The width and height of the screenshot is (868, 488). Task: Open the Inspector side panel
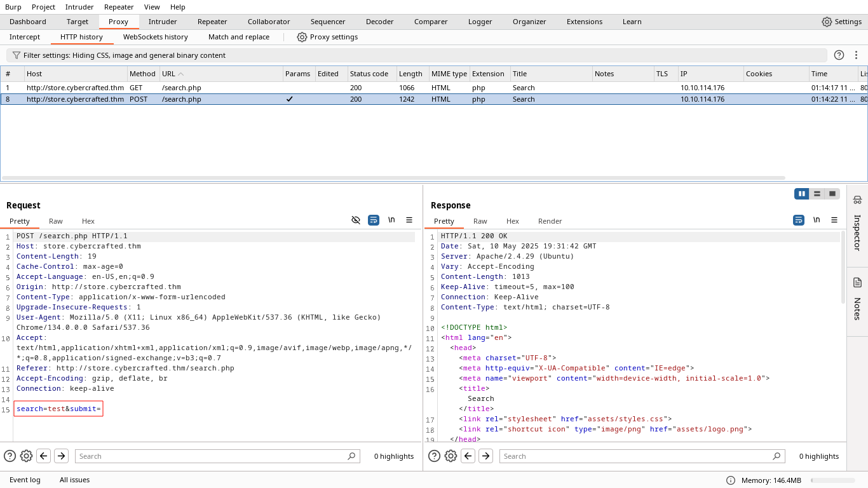click(x=857, y=223)
